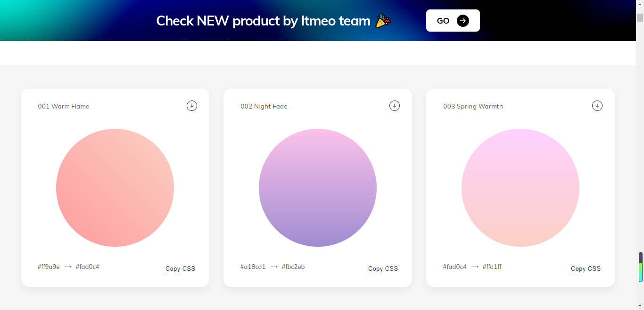Click the #fbc2eb hex color value

click(x=293, y=267)
